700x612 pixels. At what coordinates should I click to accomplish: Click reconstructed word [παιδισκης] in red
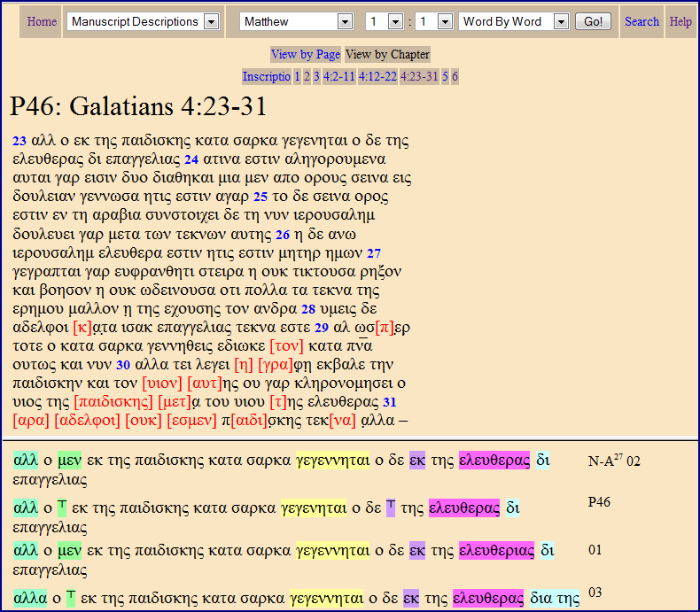click(x=113, y=402)
